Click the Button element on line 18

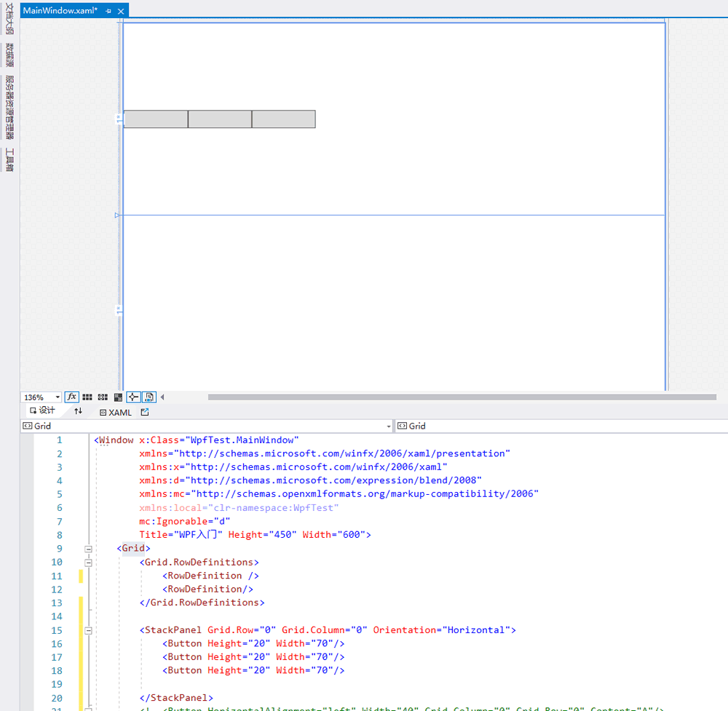click(253, 670)
